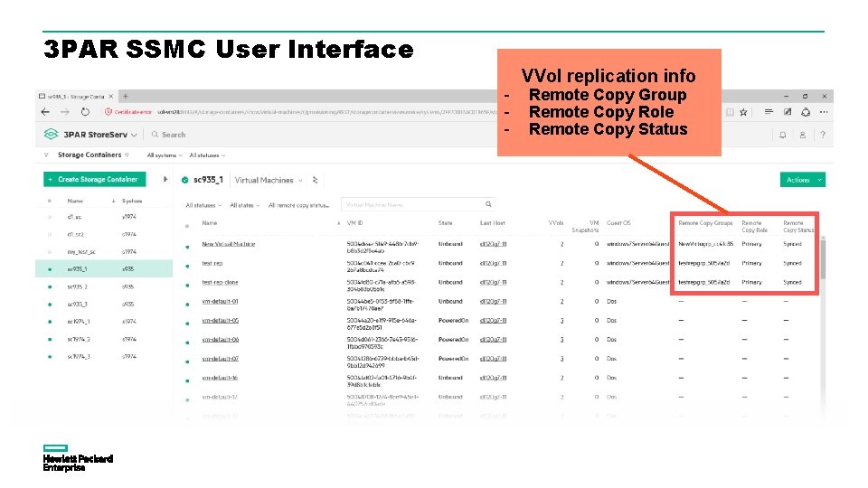Open the New Virtual Machine link
Screen dimensions: 868x488
click(x=228, y=244)
